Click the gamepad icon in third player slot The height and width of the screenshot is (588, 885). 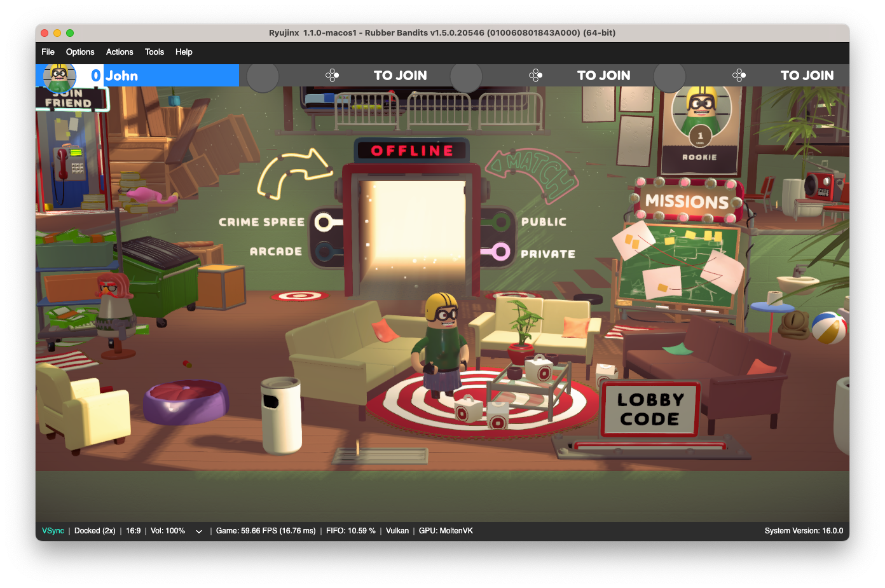click(535, 75)
